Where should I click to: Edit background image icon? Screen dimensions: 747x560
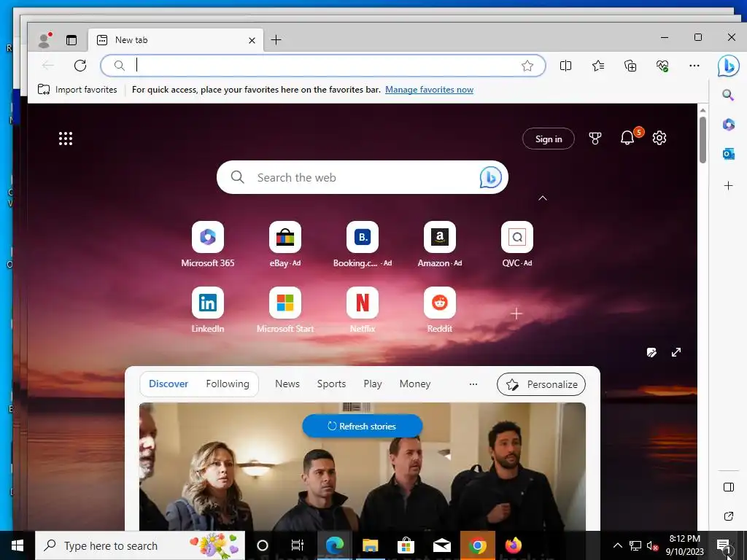coord(651,352)
